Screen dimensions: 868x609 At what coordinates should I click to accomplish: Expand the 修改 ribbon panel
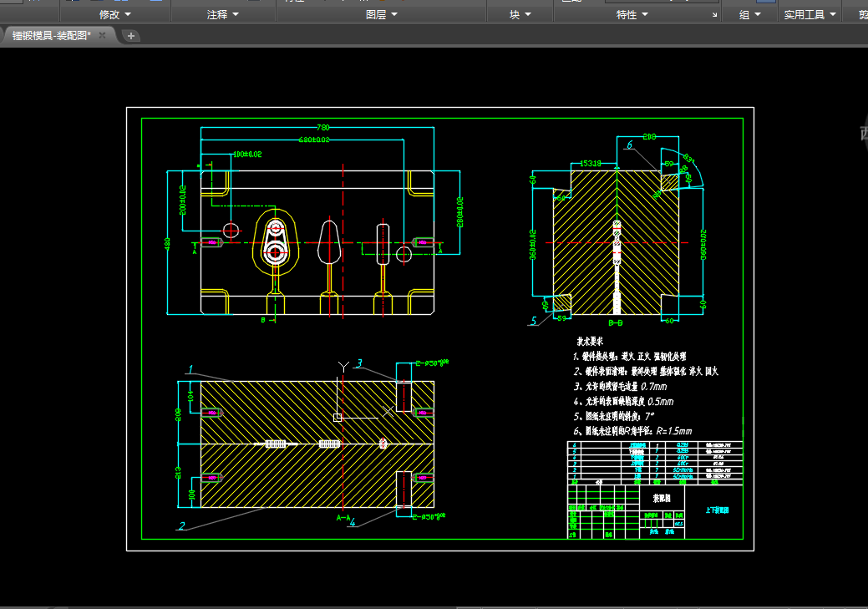[115, 14]
